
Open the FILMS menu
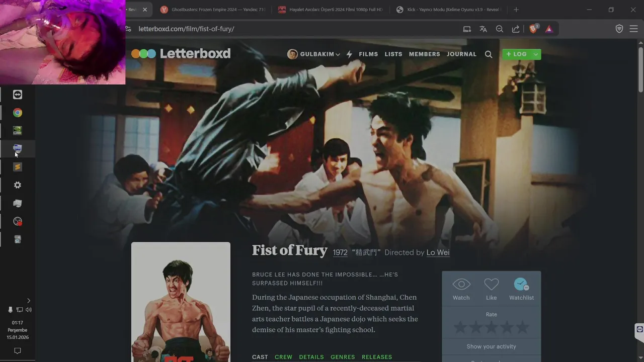(x=368, y=54)
